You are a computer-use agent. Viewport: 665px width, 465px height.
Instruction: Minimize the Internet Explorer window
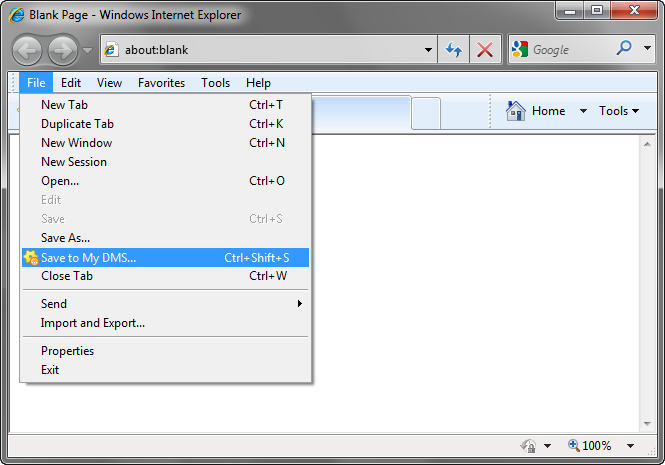point(570,11)
